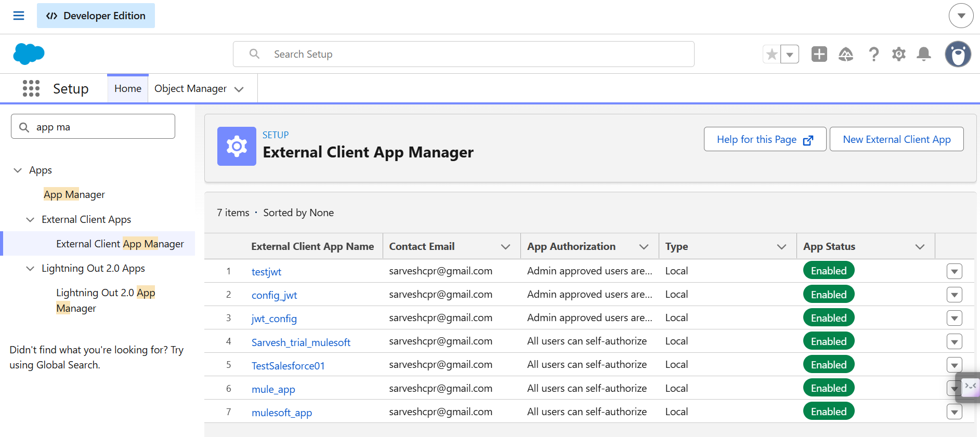Open the Sarvesh_trial_mulesoft app link
Image resolution: width=980 pixels, height=437 pixels.
pyautogui.click(x=300, y=342)
